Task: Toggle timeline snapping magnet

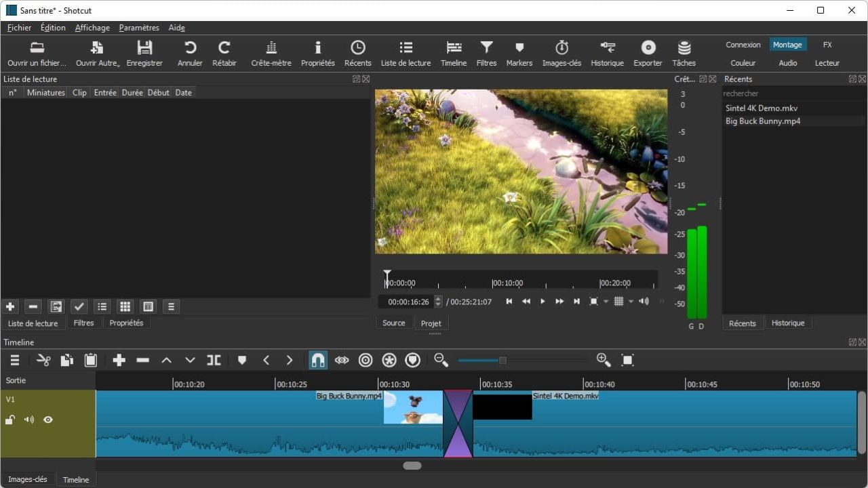Action: click(318, 361)
